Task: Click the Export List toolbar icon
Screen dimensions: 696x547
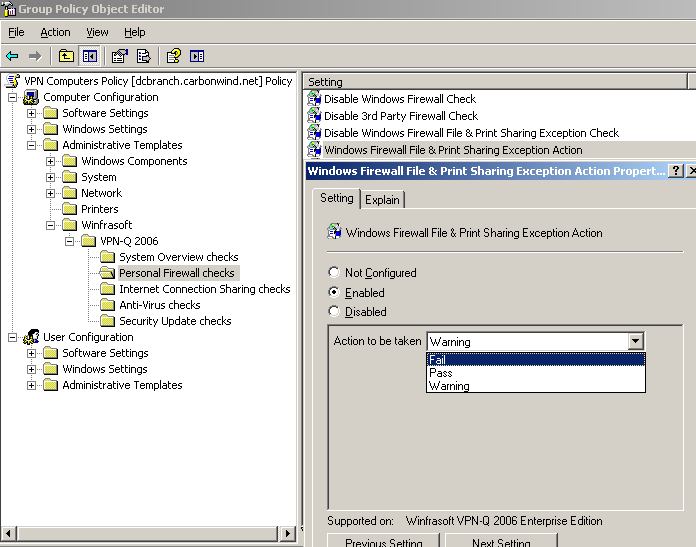Action: (x=144, y=56)
